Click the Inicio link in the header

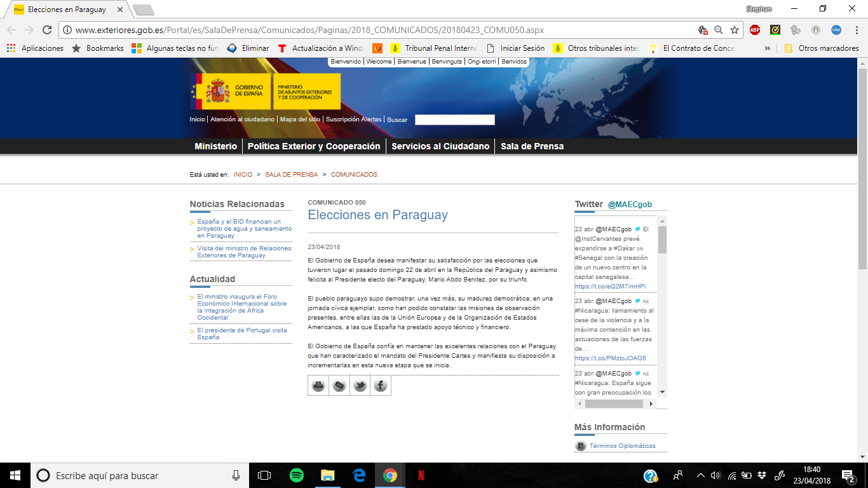point(197,119)
